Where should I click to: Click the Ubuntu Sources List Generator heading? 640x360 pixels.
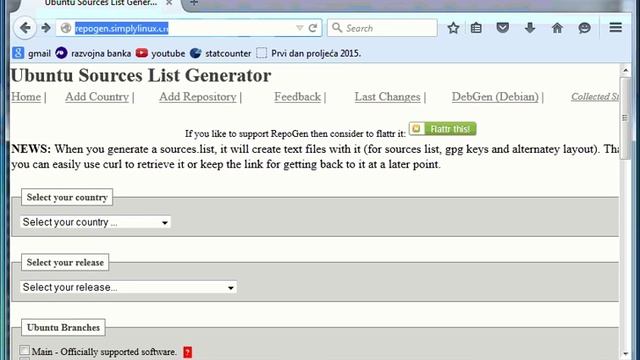pos(141,76)
